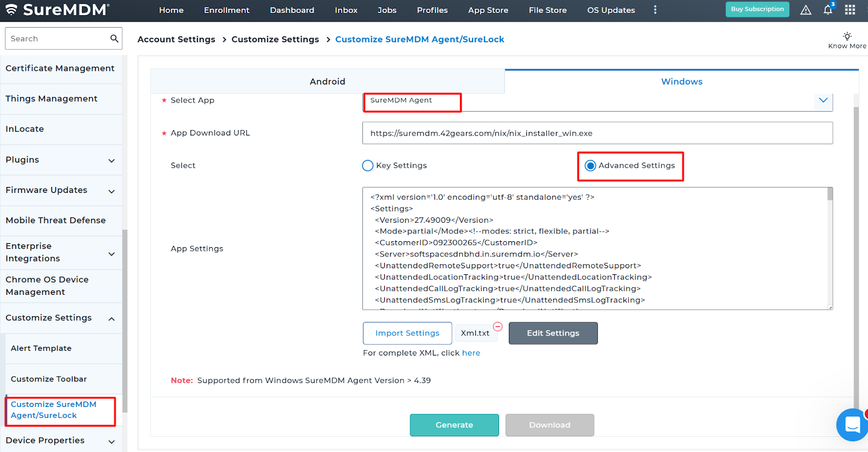
Task: Click the Buy Subscription button
Action: (757, 9)
